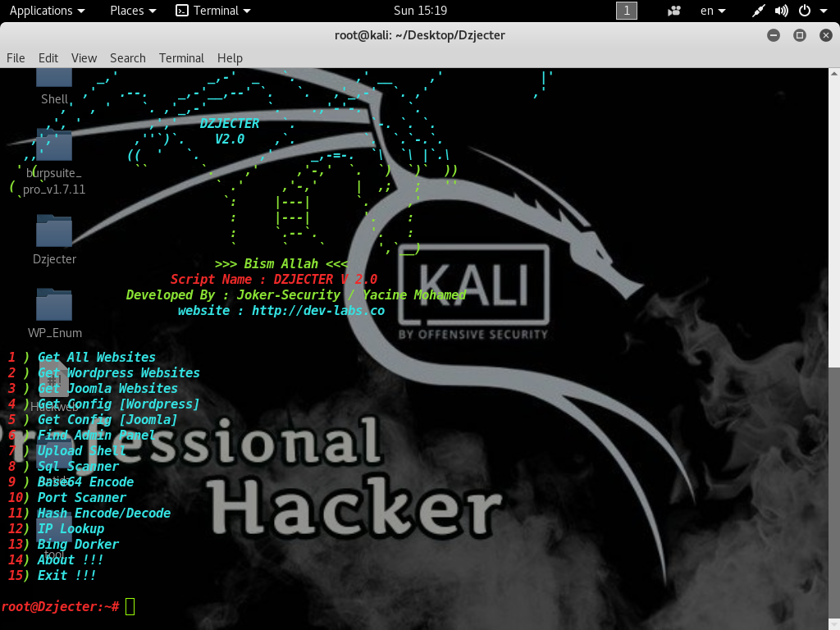Click the 'Base64 Encode' text
Screen dimensions: 840x630
click(x=85, y=482)
